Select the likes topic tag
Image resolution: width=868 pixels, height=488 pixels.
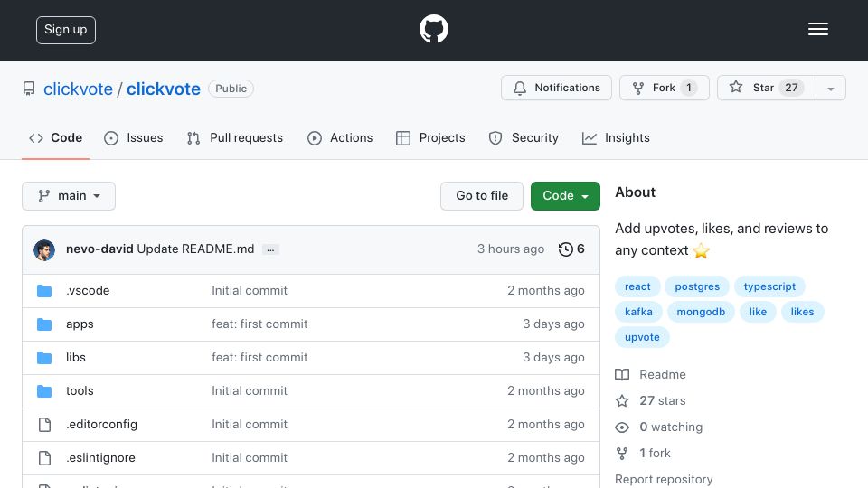802,312
